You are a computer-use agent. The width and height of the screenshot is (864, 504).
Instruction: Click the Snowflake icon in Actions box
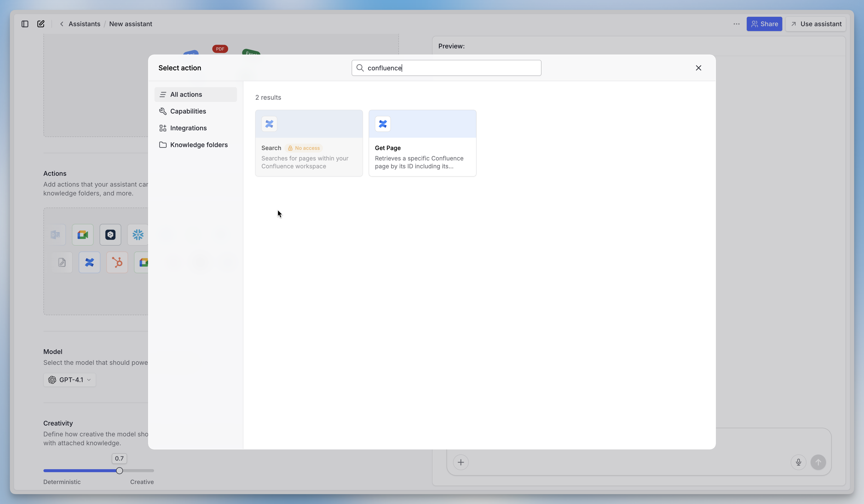pos(138,235)
